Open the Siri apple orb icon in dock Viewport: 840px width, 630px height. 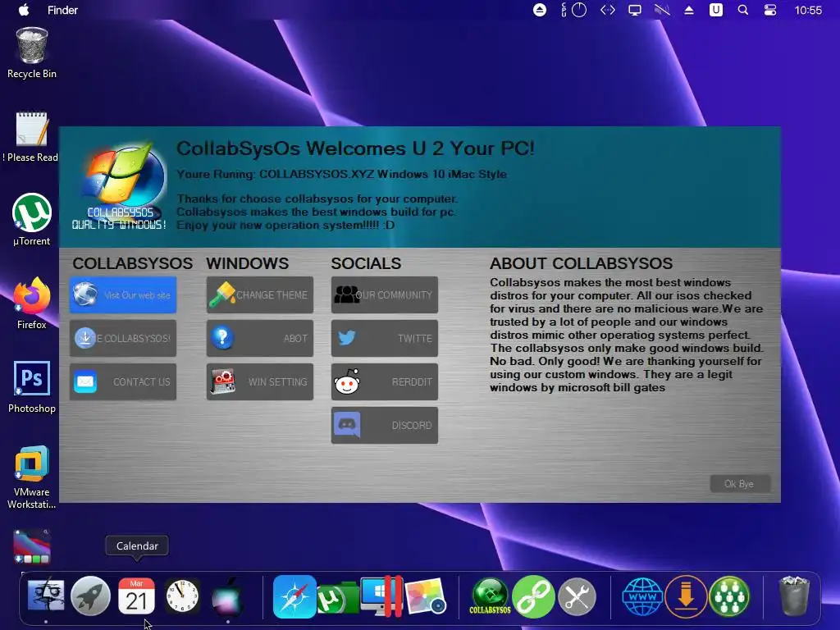[x=228, y=597]
